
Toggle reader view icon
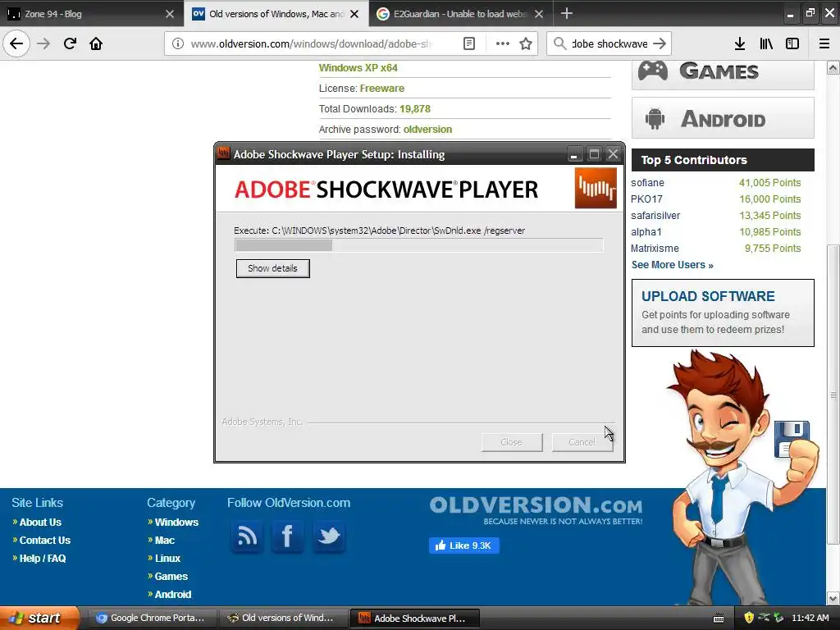click(x=468, y=43)
